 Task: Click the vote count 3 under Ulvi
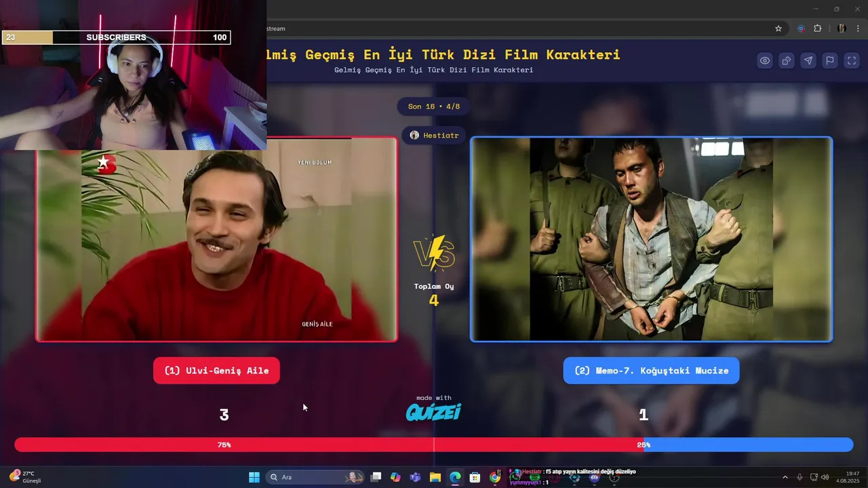pos(224,415)
